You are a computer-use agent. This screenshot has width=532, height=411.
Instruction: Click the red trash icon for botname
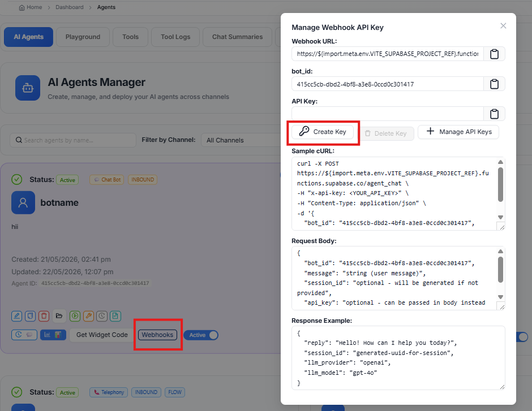point(44,316)
